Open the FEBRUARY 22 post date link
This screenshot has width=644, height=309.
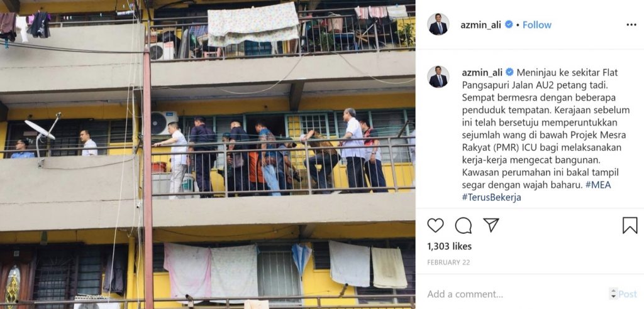(448, 263)
